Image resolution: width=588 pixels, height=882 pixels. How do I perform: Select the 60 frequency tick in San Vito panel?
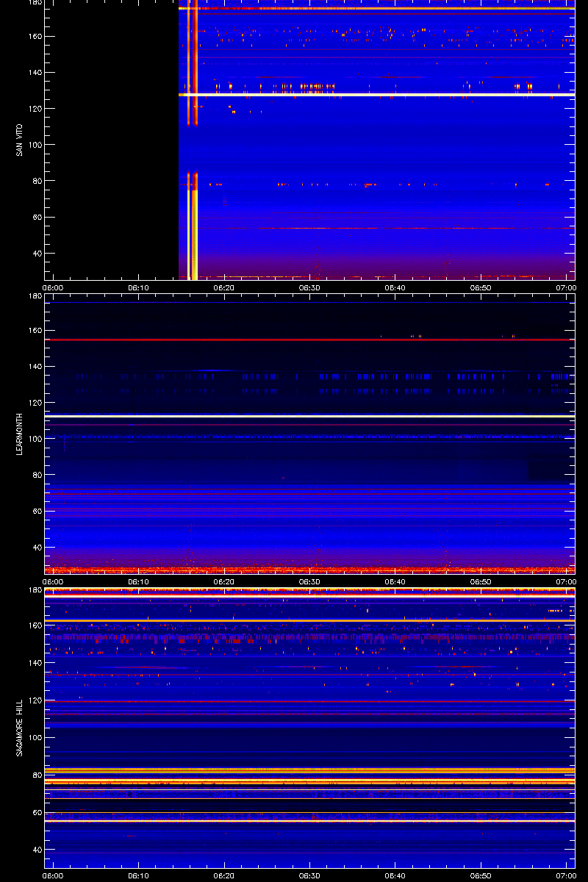coord(37,218)
